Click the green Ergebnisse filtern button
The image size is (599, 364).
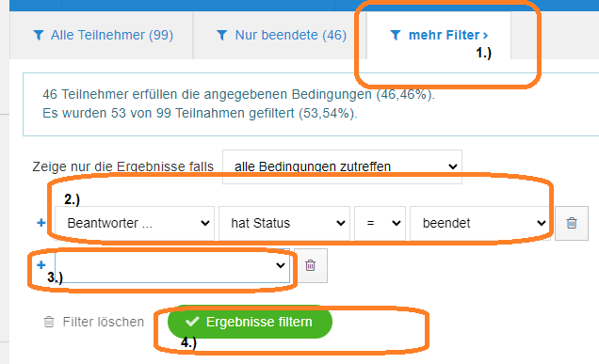(x=250, y=322)
